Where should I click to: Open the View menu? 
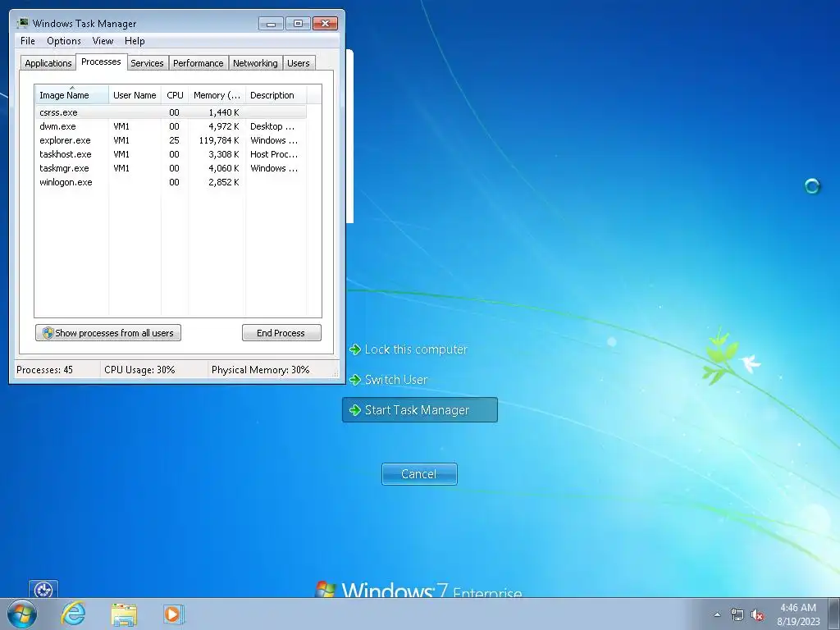pyautogui.click(x=103, y=41)
